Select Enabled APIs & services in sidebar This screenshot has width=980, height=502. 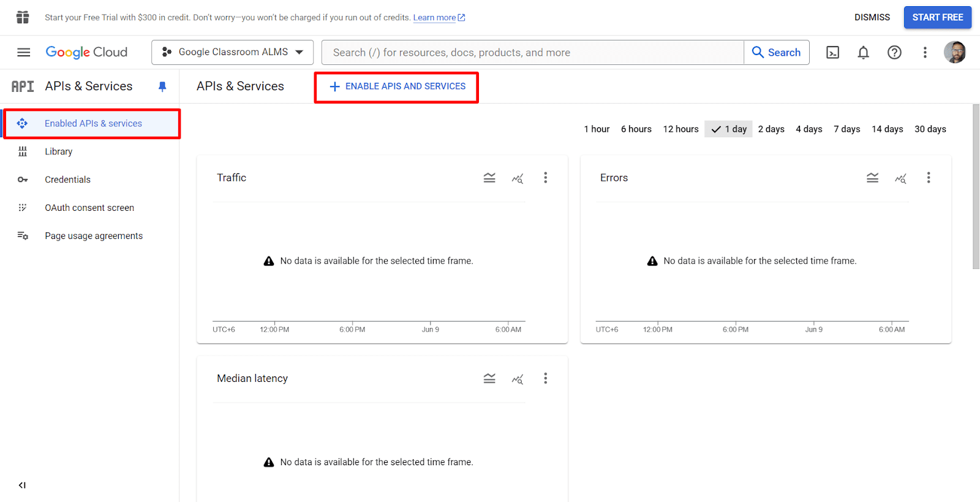click(92, 123)
